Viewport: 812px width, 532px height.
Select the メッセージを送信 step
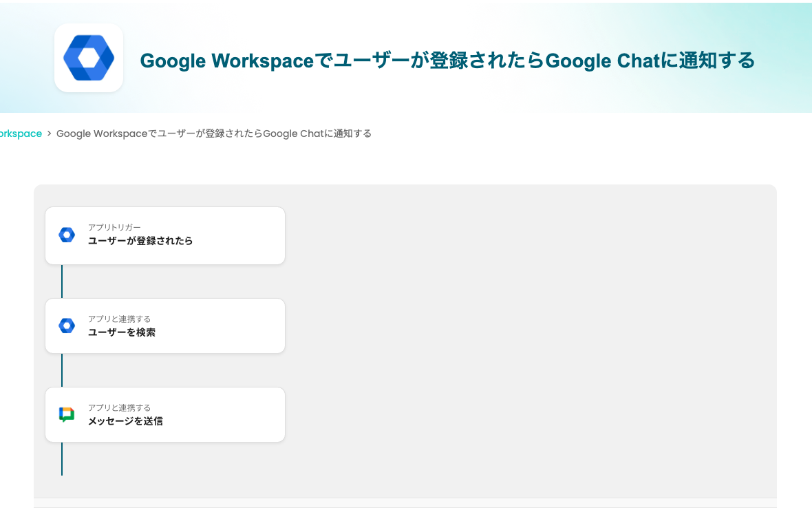(x=125, y=421)
